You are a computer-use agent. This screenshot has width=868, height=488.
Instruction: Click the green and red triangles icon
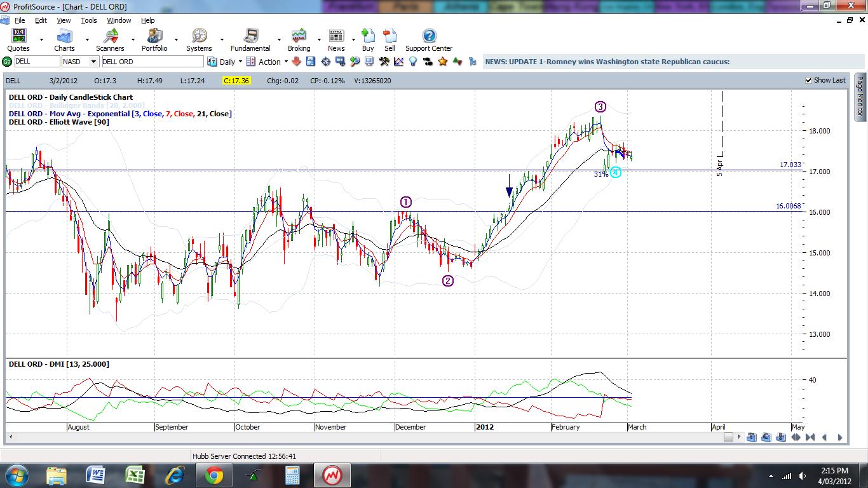point(457,62)
